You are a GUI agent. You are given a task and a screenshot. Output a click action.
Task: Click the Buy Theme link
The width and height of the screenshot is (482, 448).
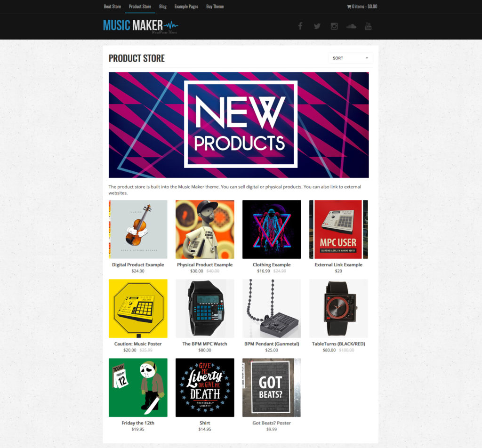215,7
